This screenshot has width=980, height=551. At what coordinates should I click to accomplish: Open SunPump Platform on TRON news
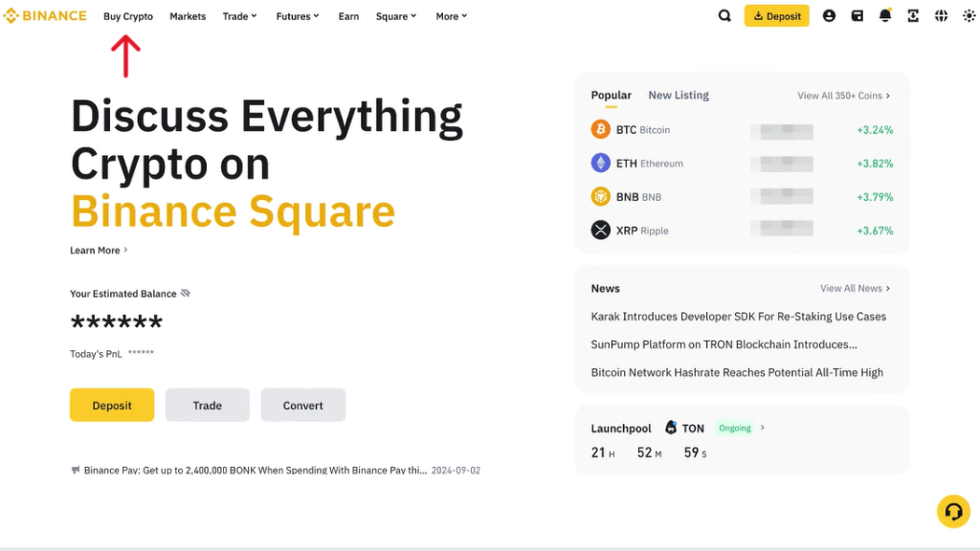pos(724,344)
